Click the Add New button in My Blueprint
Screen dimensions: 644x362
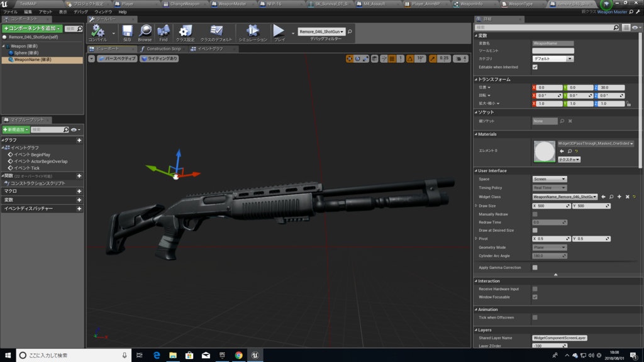pyautogui.click(x=16, y=129)
